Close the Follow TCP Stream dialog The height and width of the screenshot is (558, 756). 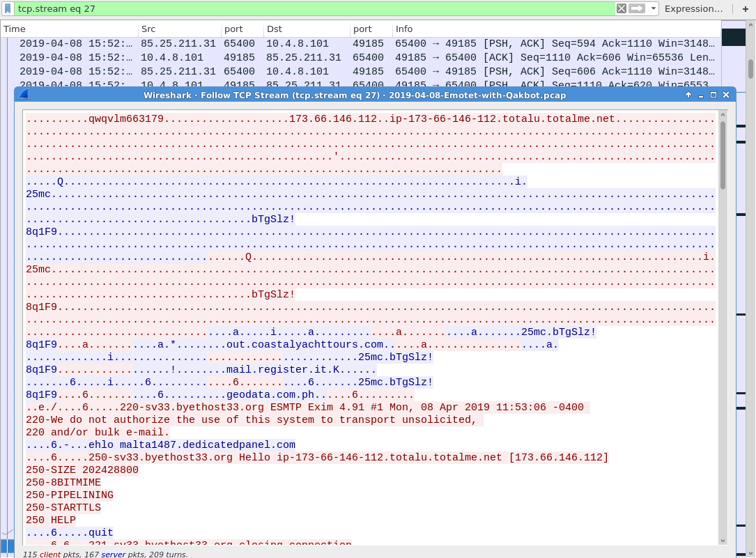[726, 95]
